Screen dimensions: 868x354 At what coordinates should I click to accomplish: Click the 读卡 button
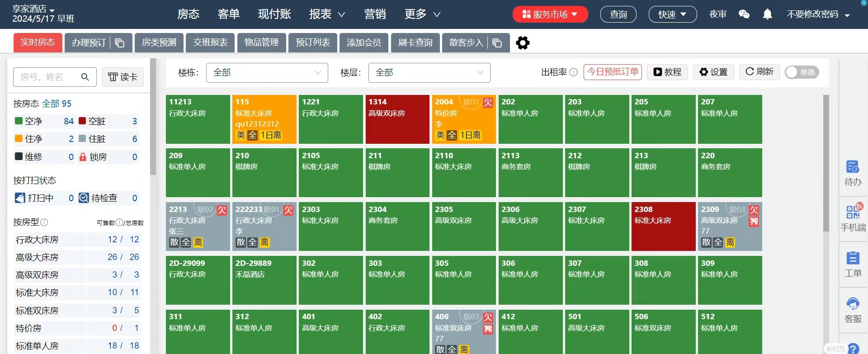[123, 77]
